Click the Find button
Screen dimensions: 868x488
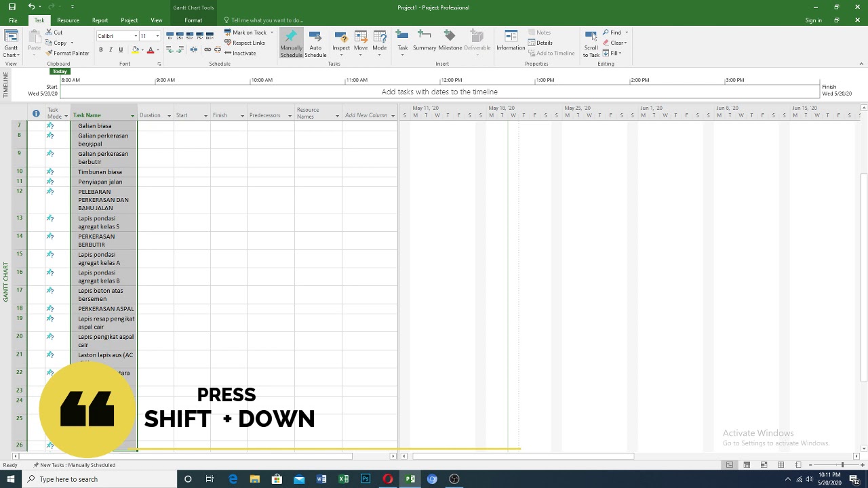point(612,33)
